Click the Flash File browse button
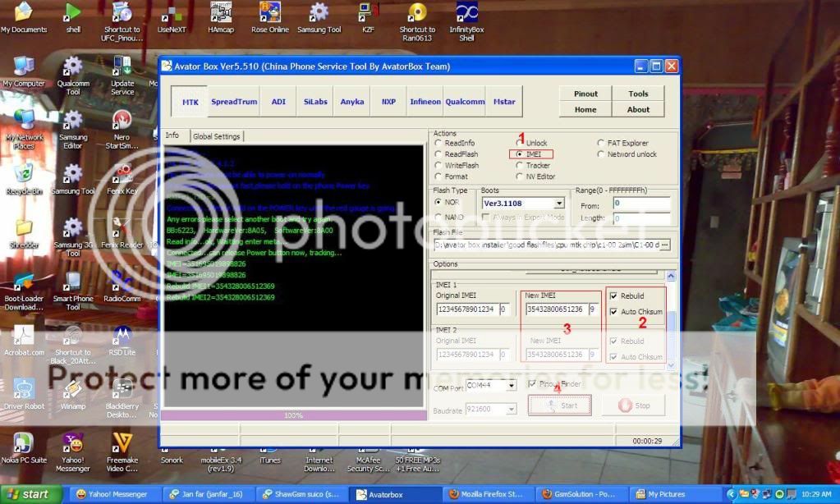Viewport: 840px width, 504px height. coord(664,245)
